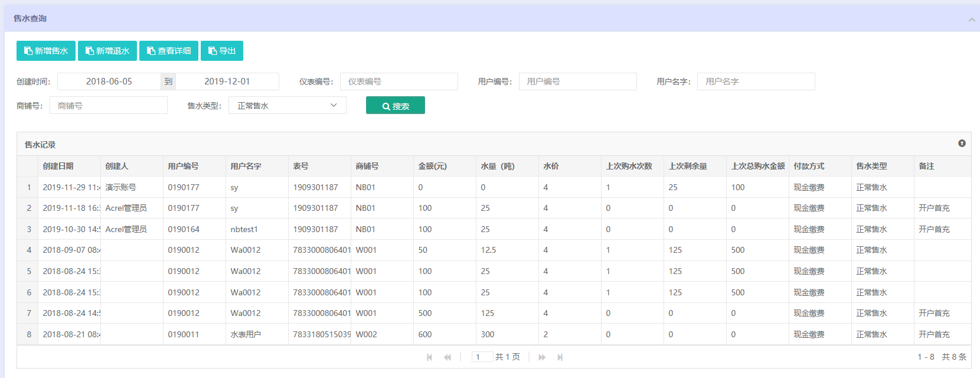Open 查看详细 details view
This screenshot has width=980, height=378.
click(169, 51)
